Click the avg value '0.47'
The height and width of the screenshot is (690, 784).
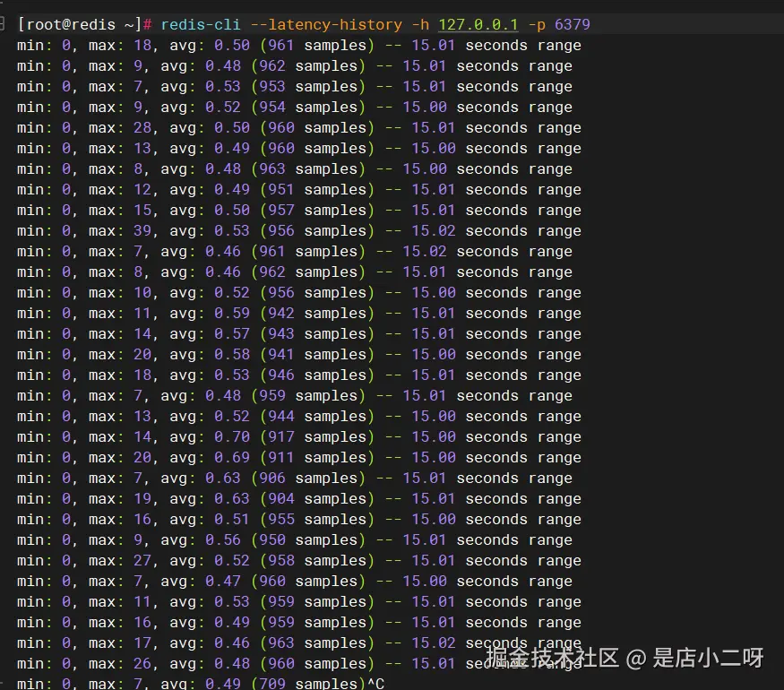[x=223, y=581]
